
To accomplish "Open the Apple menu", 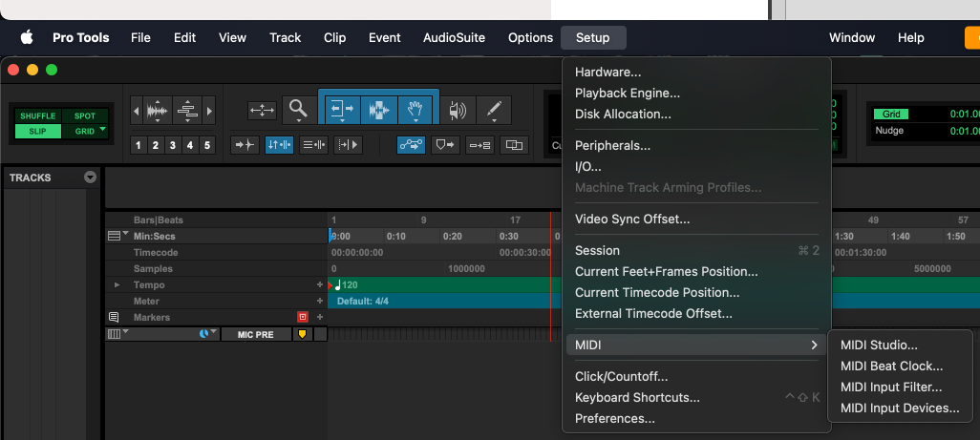I will [26, 37].
